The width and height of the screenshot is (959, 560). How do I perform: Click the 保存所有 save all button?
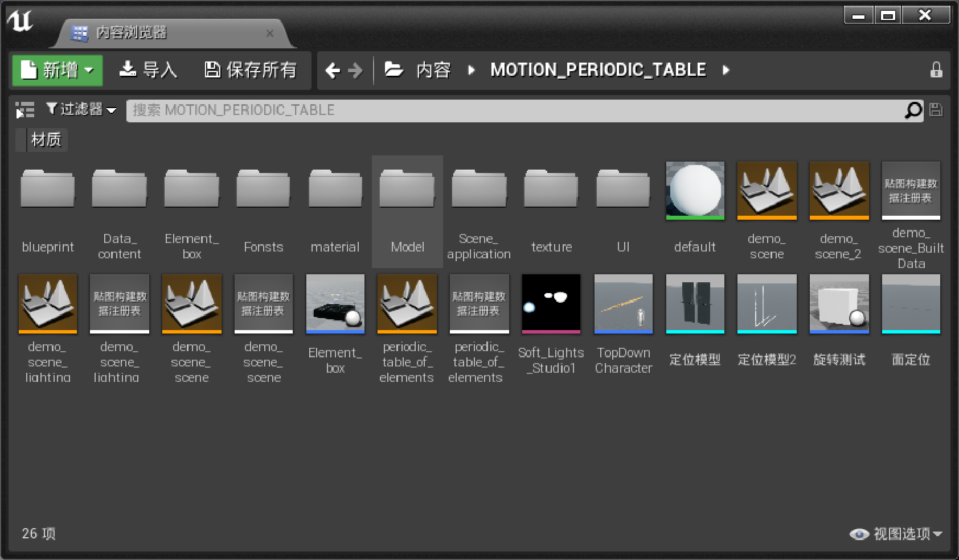tap(251, 71)
